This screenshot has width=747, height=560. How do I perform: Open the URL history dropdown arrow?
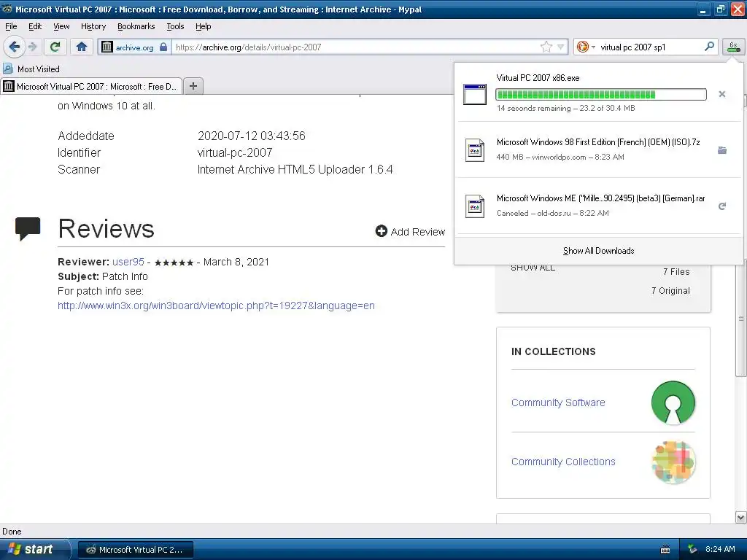pyautogui.click(x=561, y=47)
